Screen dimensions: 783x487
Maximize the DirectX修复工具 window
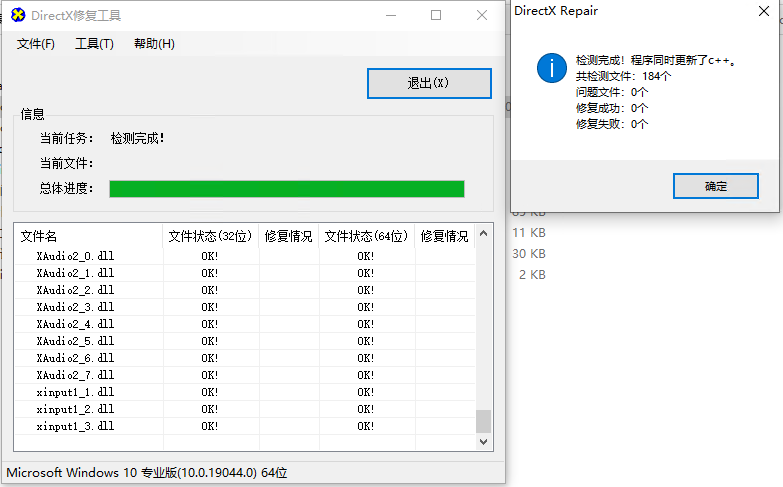point(436,15)
